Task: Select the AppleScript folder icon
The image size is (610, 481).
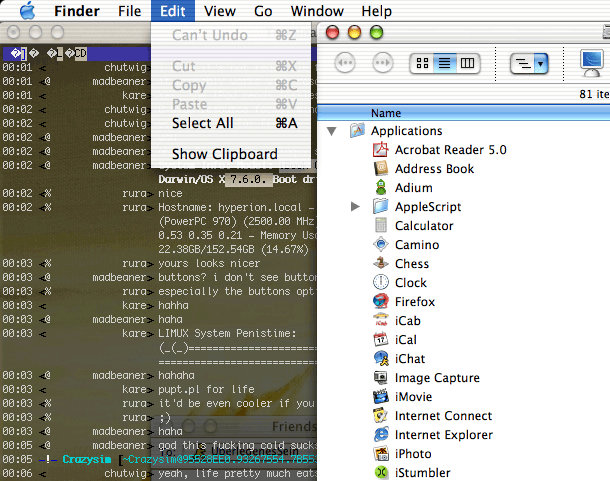Action: (x=381, y=206)
